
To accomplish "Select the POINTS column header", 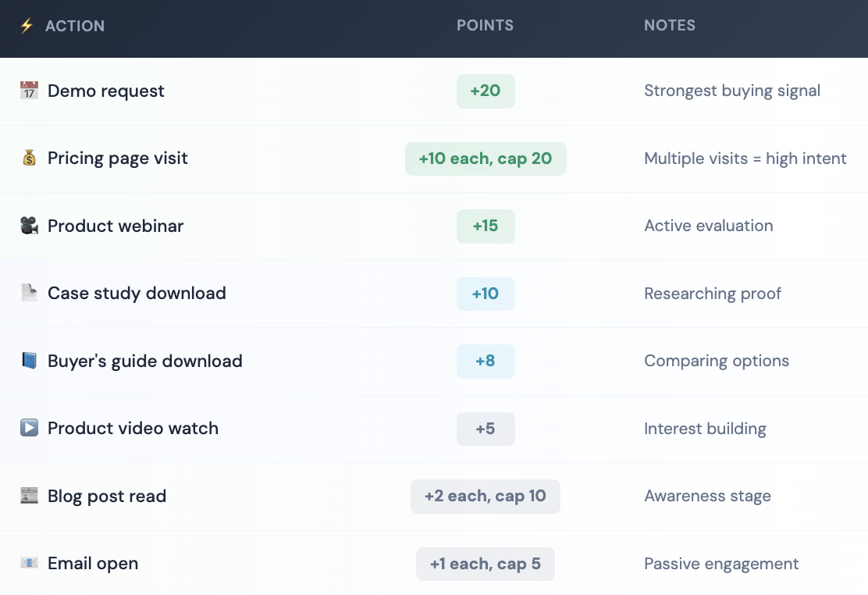I will point(485,25).
